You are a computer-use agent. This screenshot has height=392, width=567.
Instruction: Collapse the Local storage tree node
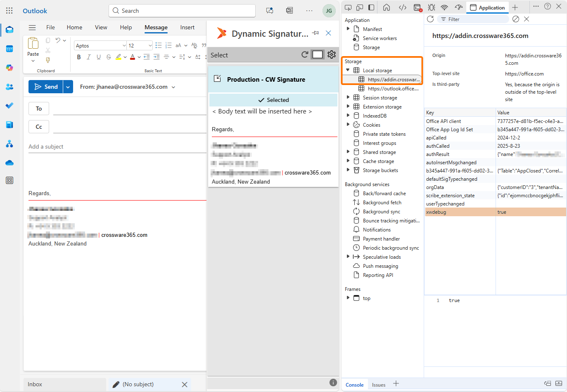(348, 70)
